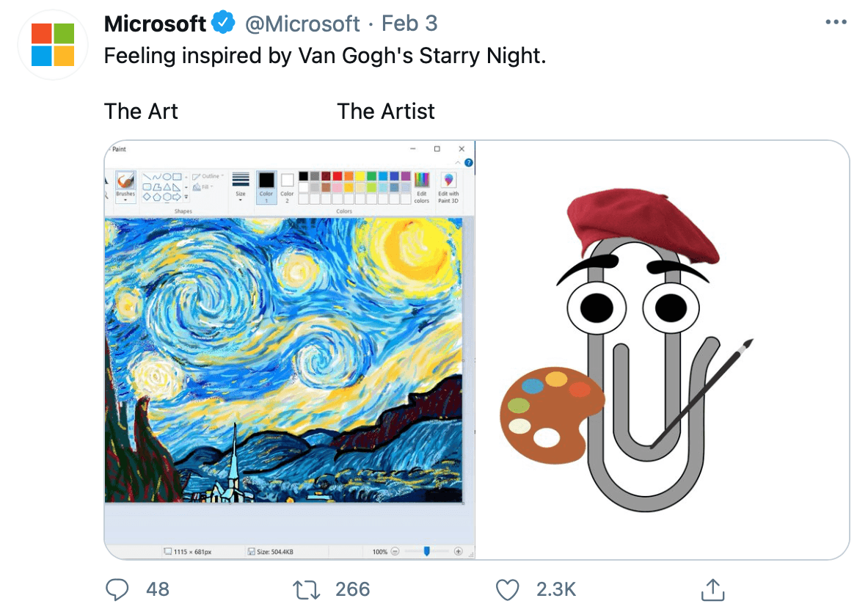The image size is (868, 612).
Task: Open Edit with Paint 3D
Action: [448, 187]
